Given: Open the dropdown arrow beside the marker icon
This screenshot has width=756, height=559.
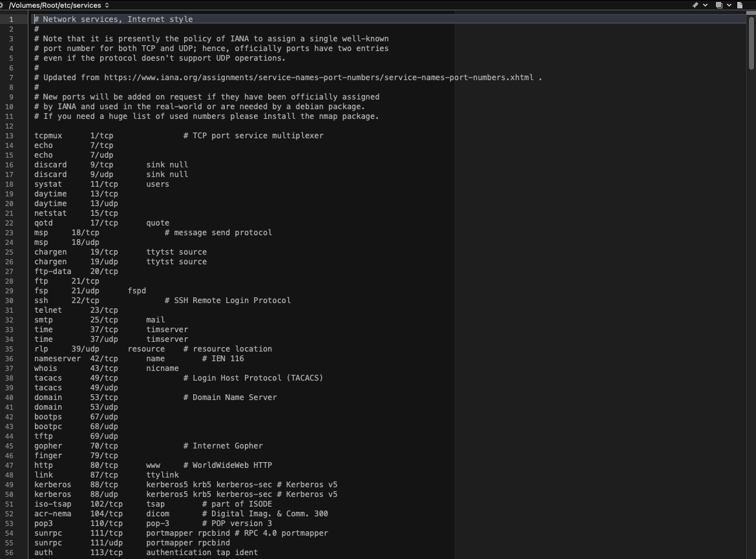Looking at the screenshot, I should (x=705, y=5).
